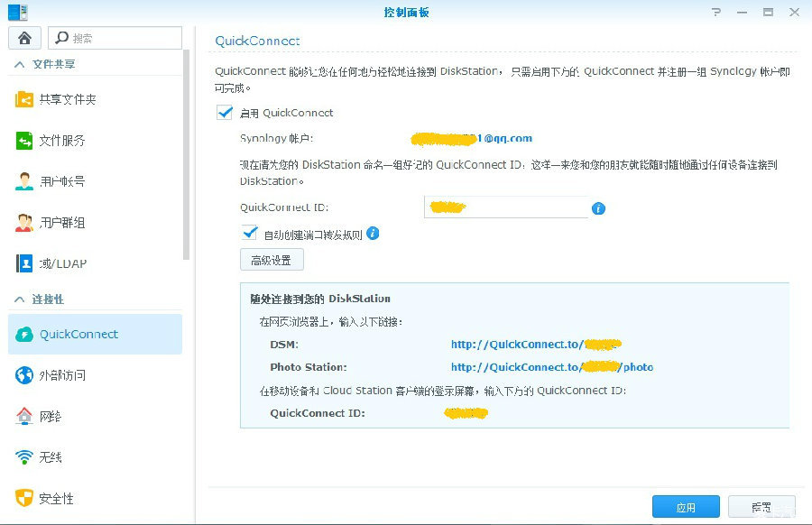
Task: Click the QuickConnect ID input field
Action: click(x=506, y=207)
